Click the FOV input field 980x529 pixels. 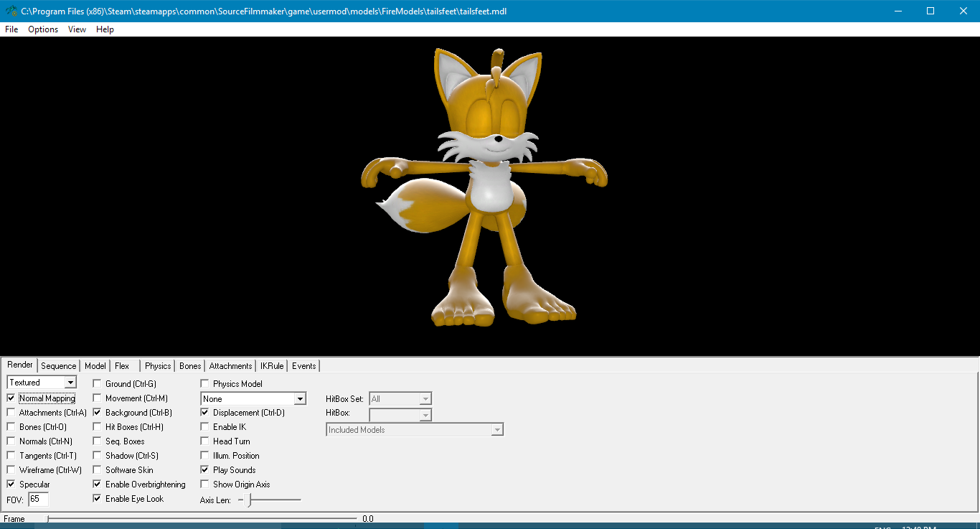pos(38,499)
